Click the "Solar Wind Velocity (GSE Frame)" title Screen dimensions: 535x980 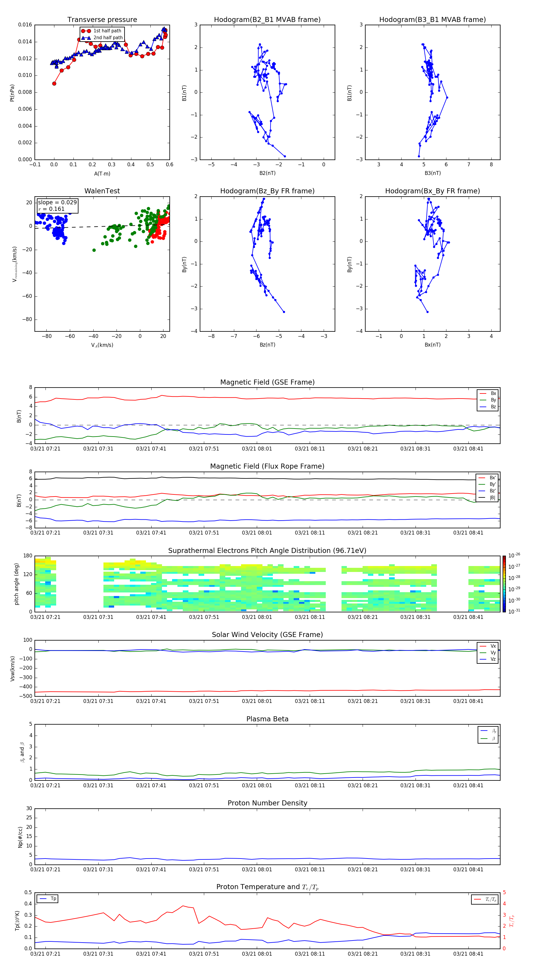pyautogui.click(x=267, y=635)
